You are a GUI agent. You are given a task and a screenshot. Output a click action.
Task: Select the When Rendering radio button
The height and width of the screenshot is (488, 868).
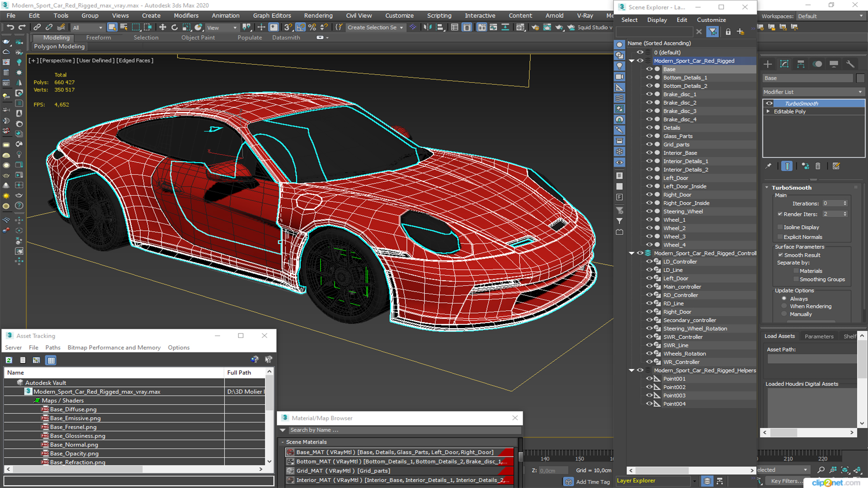click(784, 306)
